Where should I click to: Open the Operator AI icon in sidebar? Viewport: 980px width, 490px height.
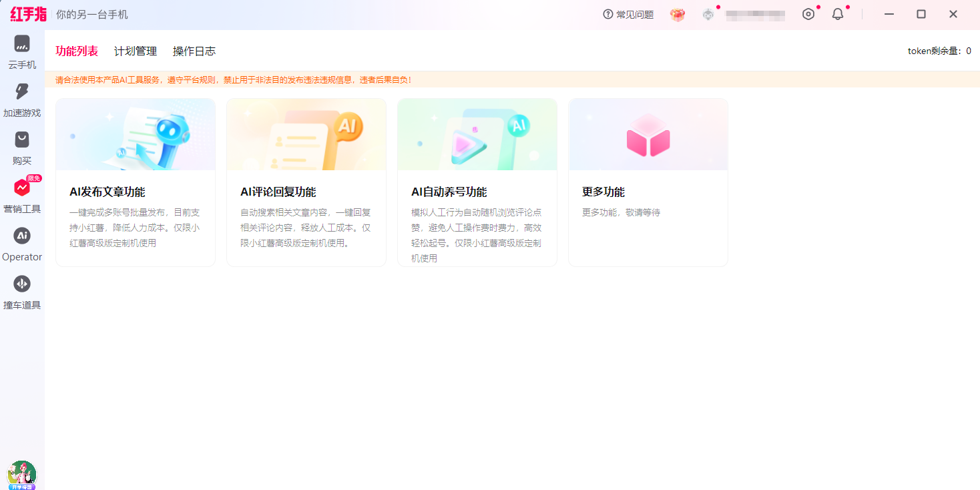[22, 236]
